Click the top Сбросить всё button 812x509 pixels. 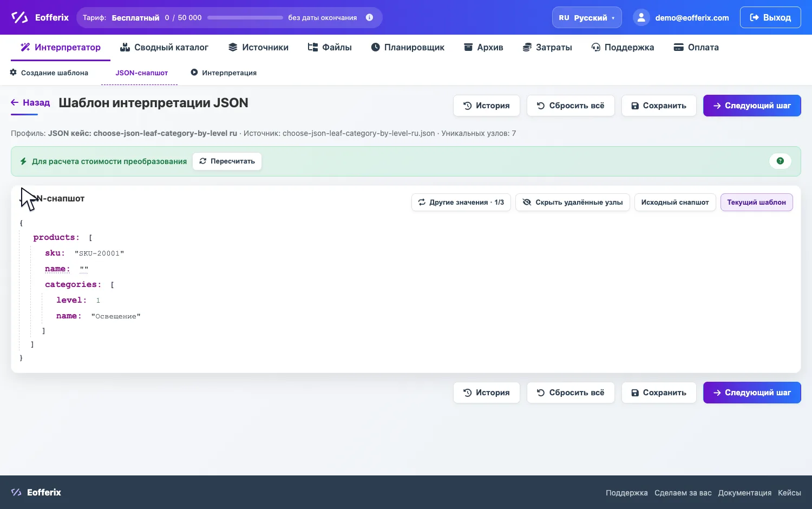click(571, 106)
